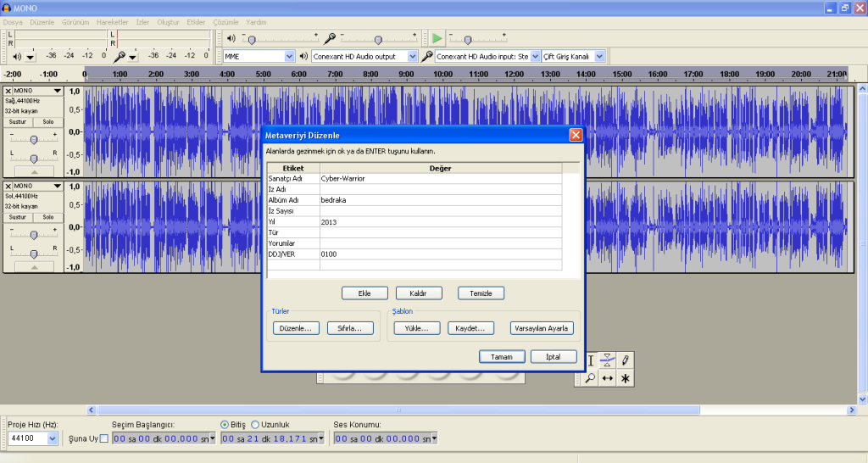
Task: Open the Yardım menu
Action: click(x=256, y=22)
